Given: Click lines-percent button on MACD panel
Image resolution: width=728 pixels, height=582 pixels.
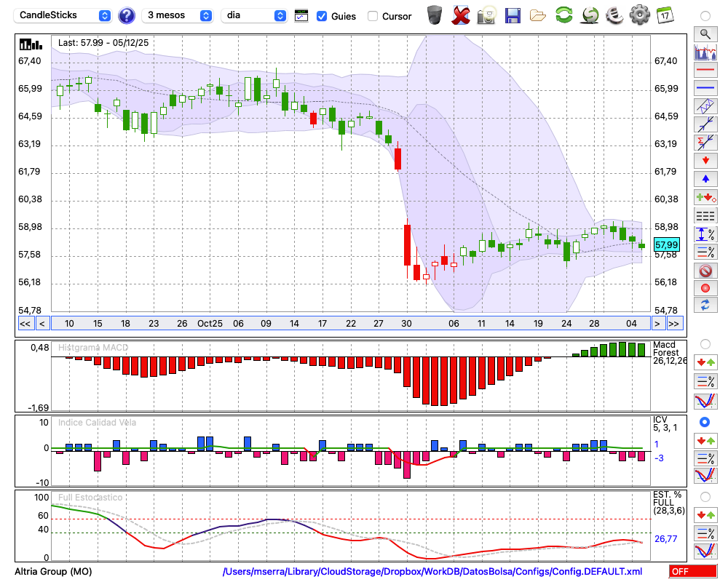Looking at the screenshot, I should point(705,381).
